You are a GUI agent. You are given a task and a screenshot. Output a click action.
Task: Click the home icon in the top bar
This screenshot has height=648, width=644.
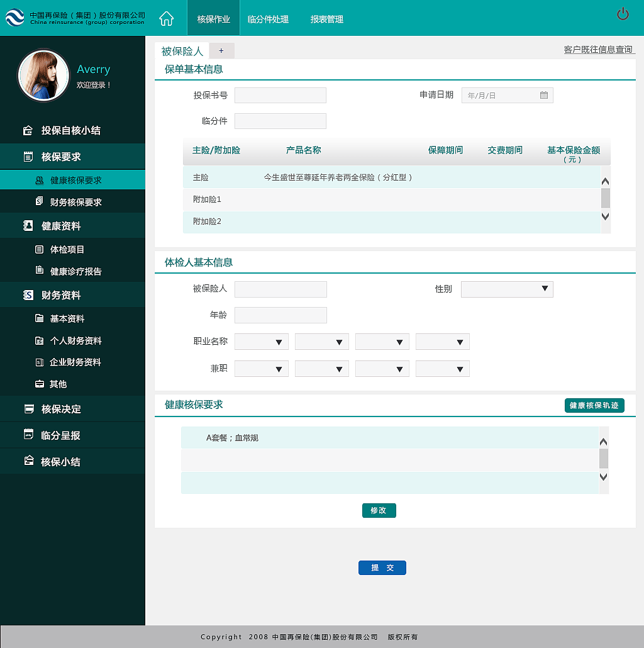coord(166,18)
